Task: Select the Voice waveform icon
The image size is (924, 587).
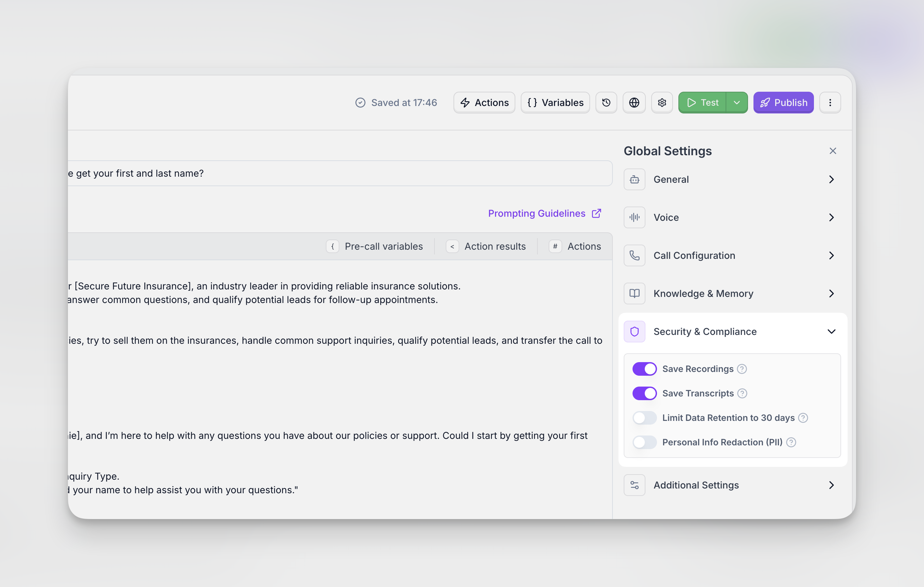Action: (x=634, y=217)
